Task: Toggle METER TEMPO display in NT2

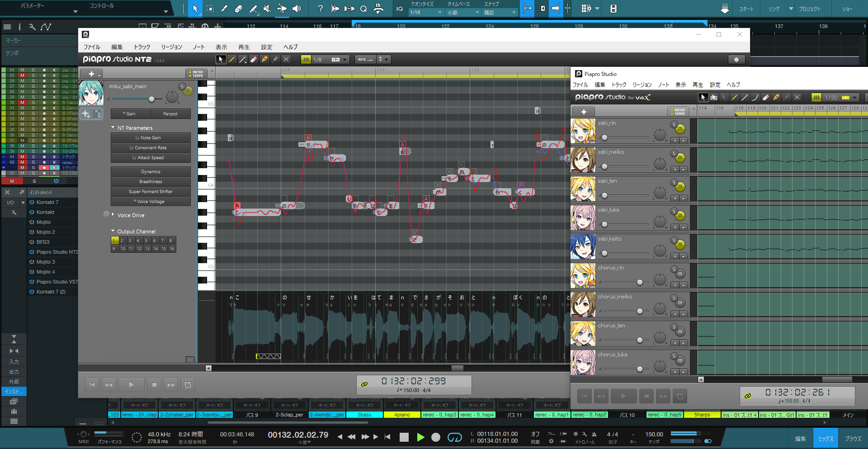Action: pos(196,74)
